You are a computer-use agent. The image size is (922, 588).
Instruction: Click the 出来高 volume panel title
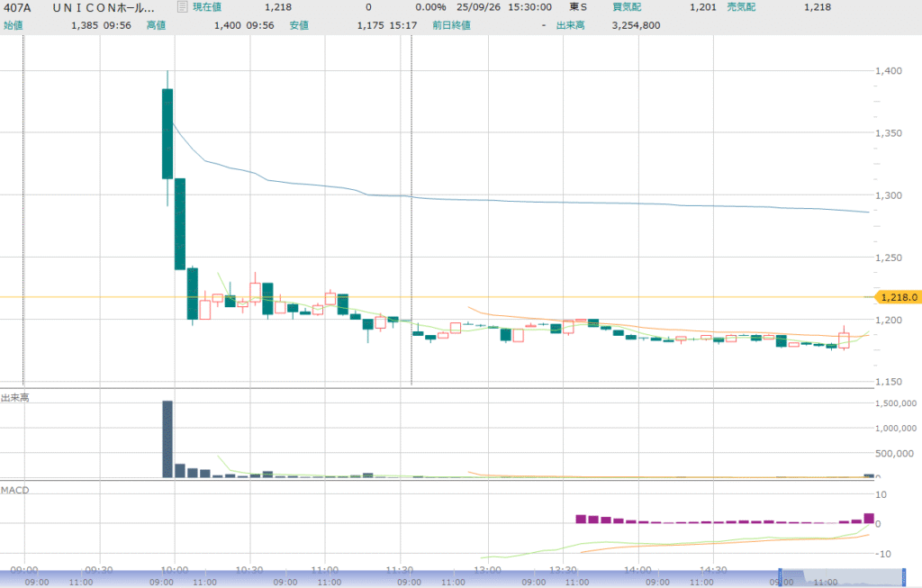click(14, 397)
